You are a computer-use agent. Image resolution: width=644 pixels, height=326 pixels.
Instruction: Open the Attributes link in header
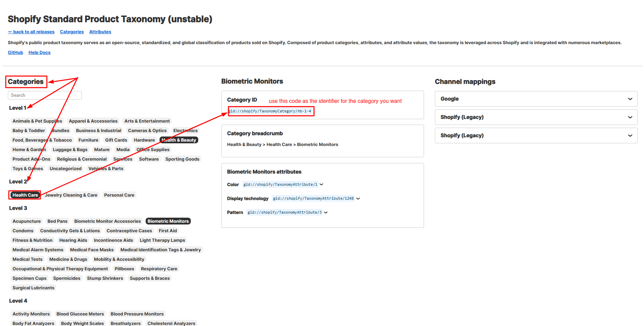point(100,32)
